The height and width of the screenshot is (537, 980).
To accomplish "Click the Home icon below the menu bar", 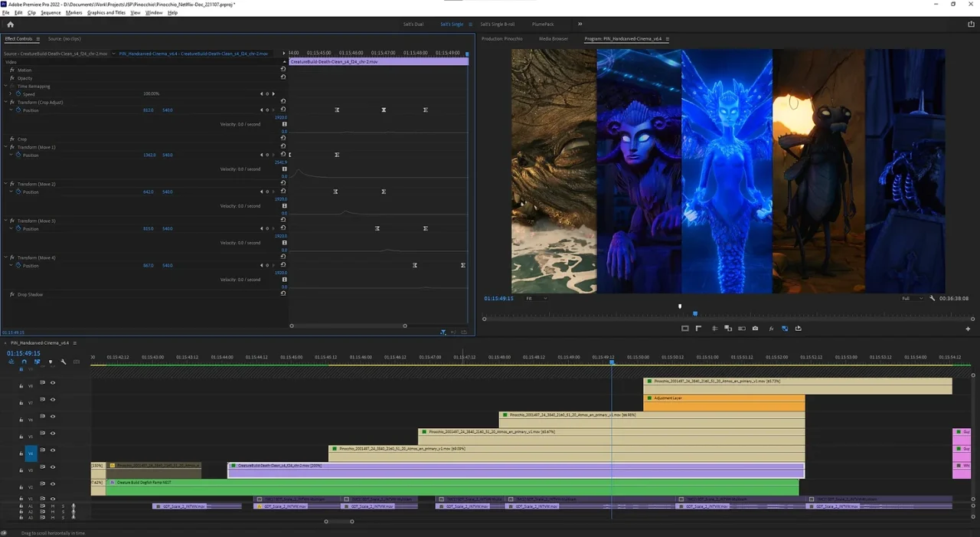I will pos(10,25).
